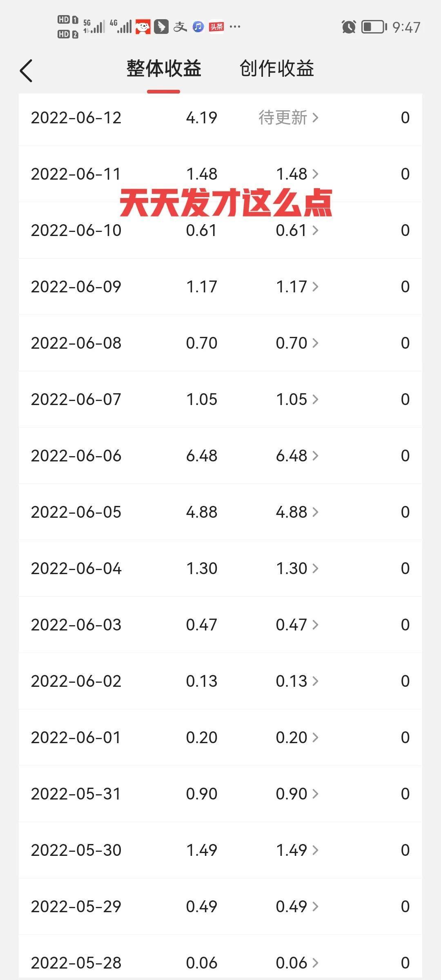Open the 4.88 breakdown for 2022-06-05

pos(297,512)
